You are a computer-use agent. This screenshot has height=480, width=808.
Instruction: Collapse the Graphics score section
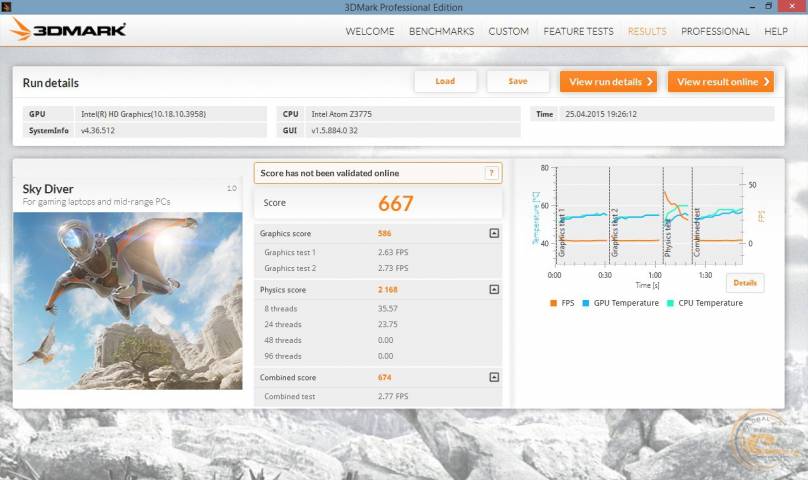tap(494, 233)
